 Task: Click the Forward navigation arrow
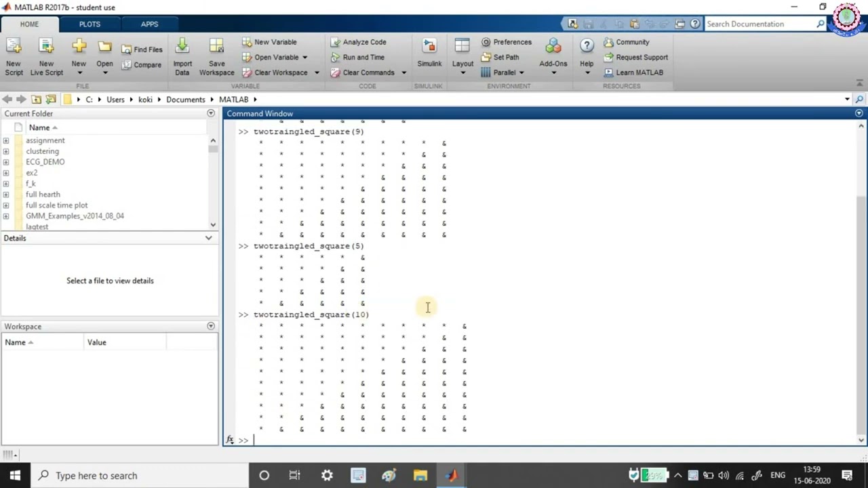(x=21, y=99)
